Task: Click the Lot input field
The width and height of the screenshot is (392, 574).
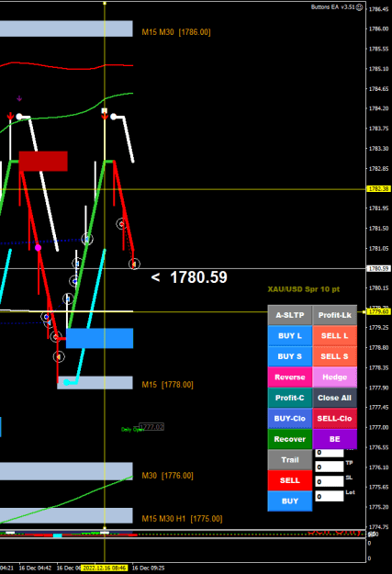Action: (330, 496)
